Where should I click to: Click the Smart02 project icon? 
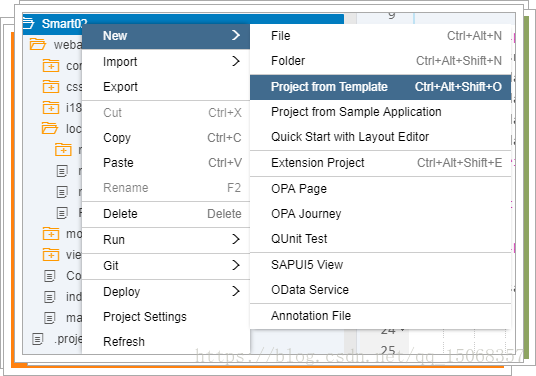click(29, 23)
